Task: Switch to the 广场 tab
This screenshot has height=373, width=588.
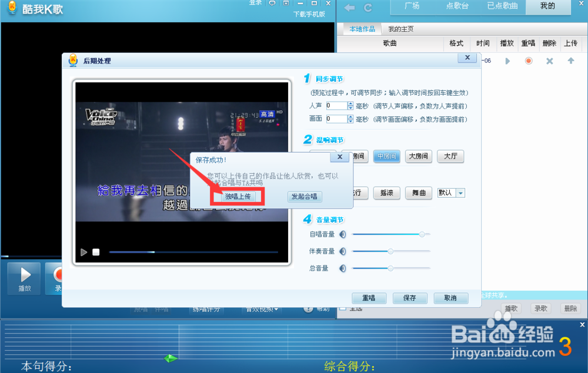Action: [x=412, y=6]
